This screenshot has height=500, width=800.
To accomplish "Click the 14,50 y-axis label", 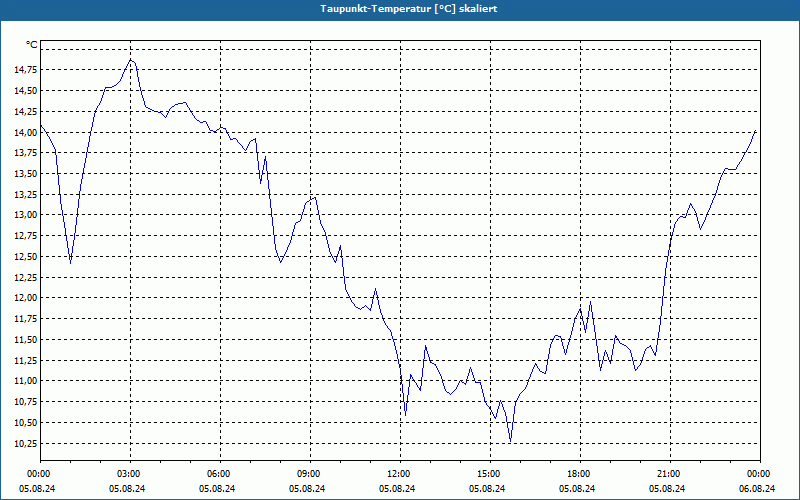I will click(25, 91).
